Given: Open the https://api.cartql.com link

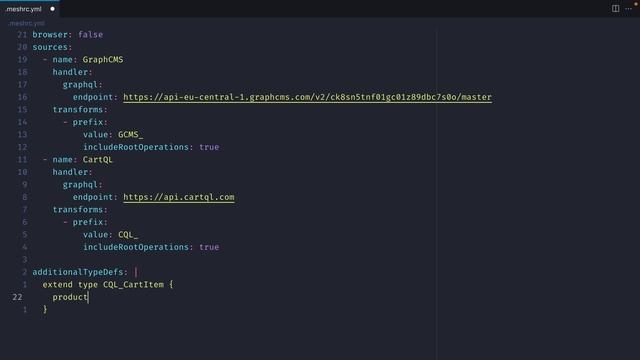Looking at the screenshot, I should tap(179, 197).
